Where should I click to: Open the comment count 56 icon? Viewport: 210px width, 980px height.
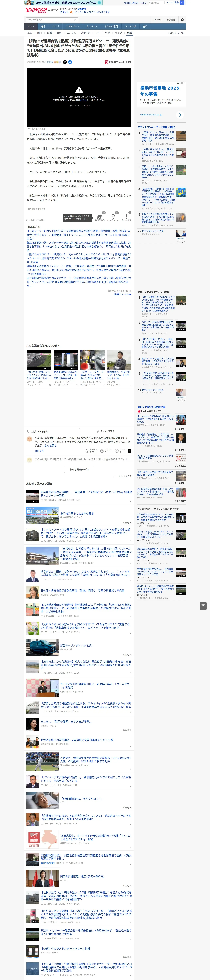click(x=50, y=62)
